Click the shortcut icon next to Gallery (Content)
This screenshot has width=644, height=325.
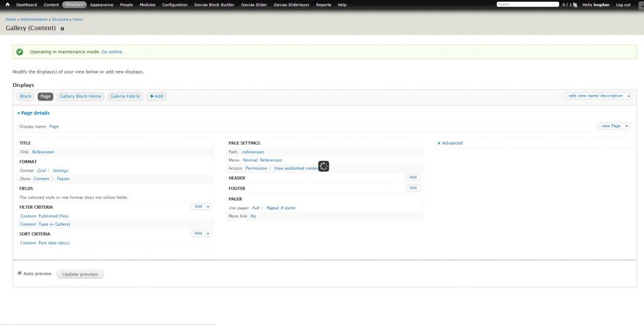point(62,29)
